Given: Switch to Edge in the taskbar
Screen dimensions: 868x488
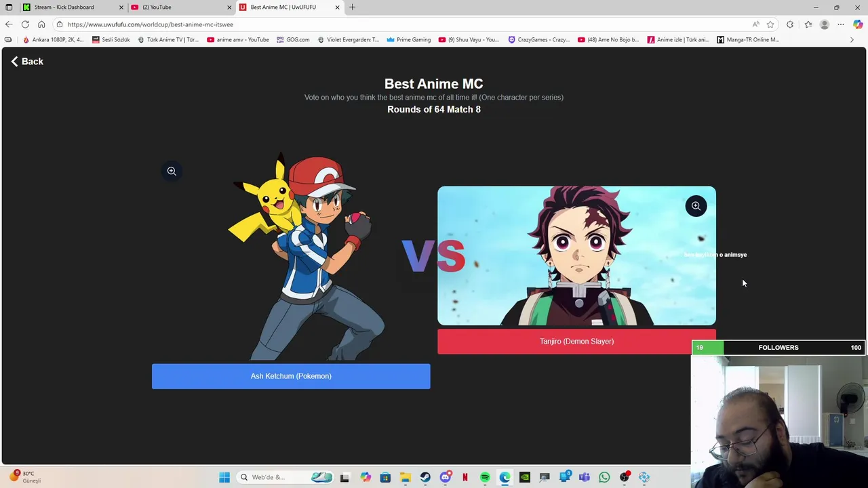Looking at the screenshot, I should [505, 477].
